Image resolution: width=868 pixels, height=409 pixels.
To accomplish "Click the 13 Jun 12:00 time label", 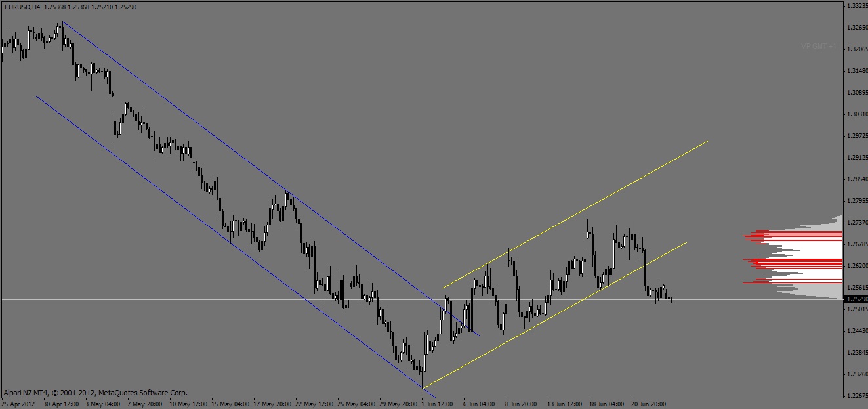I will pos(566,404).
